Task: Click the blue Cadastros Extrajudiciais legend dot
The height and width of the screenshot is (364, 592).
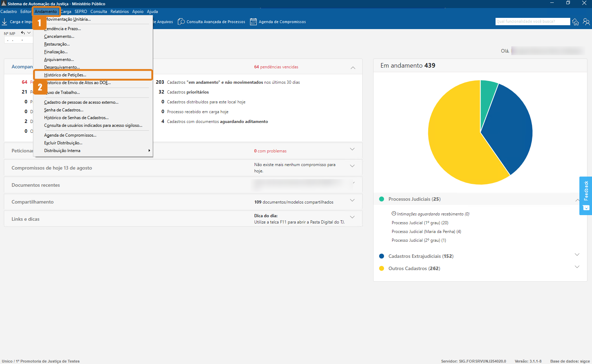Action: pyautogui.click(x=382, y=256)
